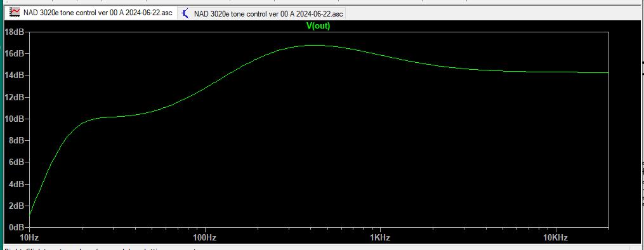This screenshot has height=250, width=644.
Task: Click the 8dB axis label
Action: (16, 140)
